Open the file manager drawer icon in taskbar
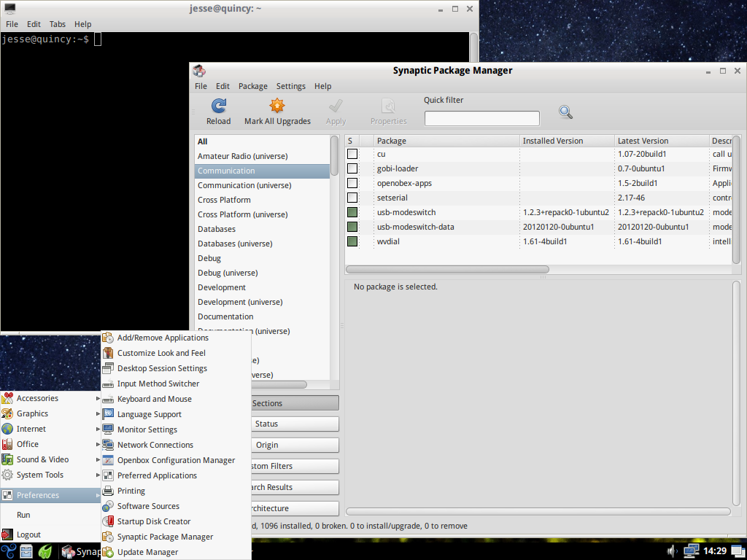The height and width of the screenshot is (560, 747). [26, 551]
